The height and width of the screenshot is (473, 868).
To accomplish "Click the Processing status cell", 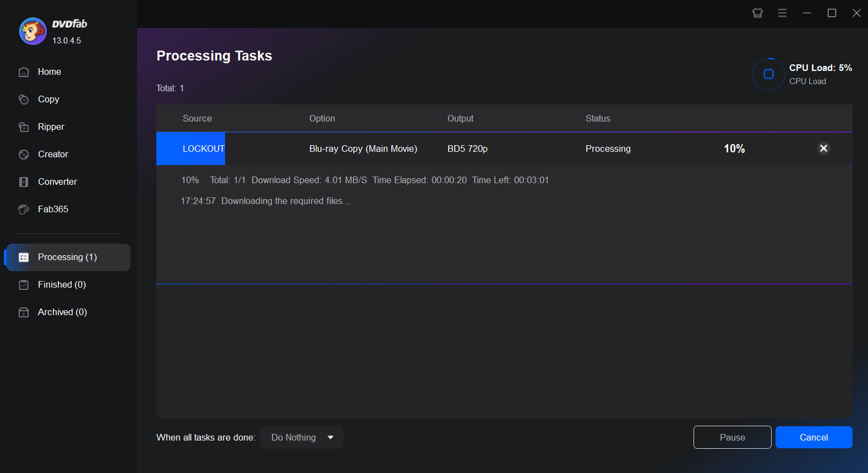I will (x=608, y=149).
